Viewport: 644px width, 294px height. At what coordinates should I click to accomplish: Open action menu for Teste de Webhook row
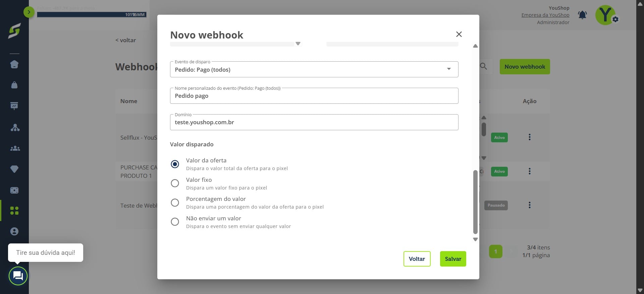pos(530,205)
